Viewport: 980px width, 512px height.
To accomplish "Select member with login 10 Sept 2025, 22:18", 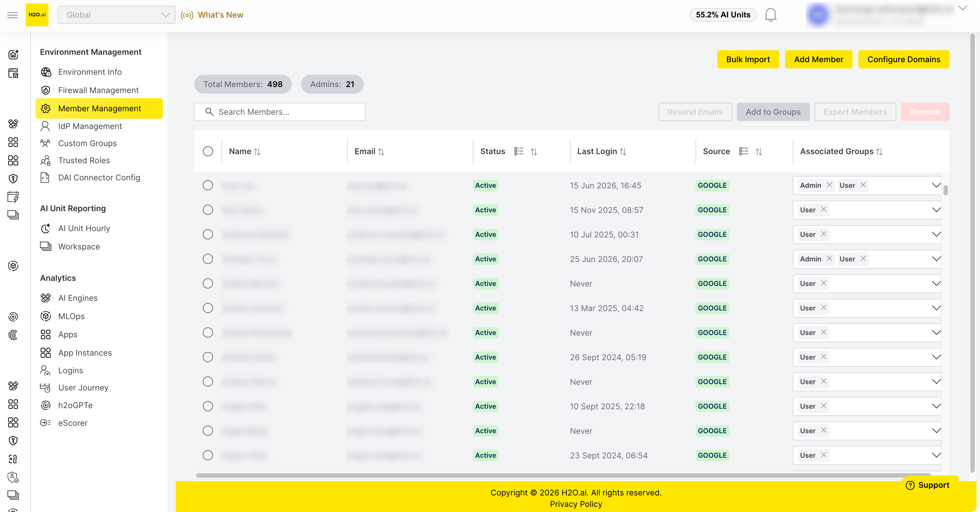I will [x=208, y=406].
